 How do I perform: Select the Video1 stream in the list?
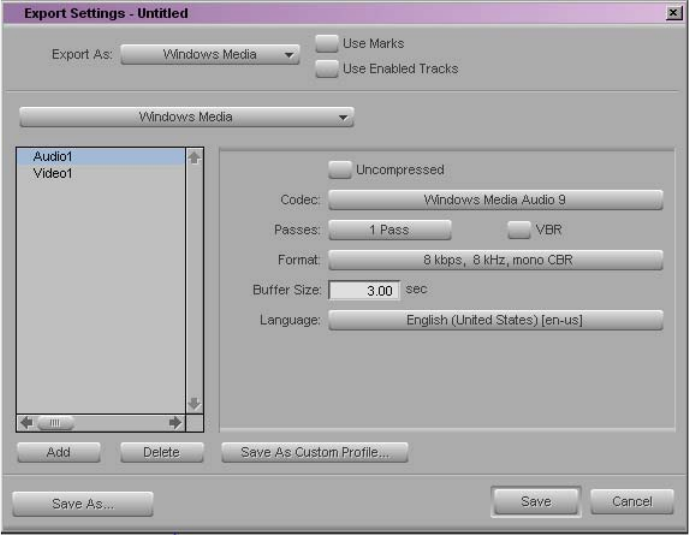[101, 174]
